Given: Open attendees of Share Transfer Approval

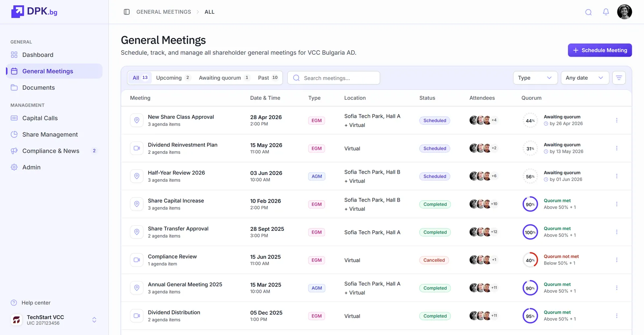Looking at the screenshot, I should pos(483,232).
